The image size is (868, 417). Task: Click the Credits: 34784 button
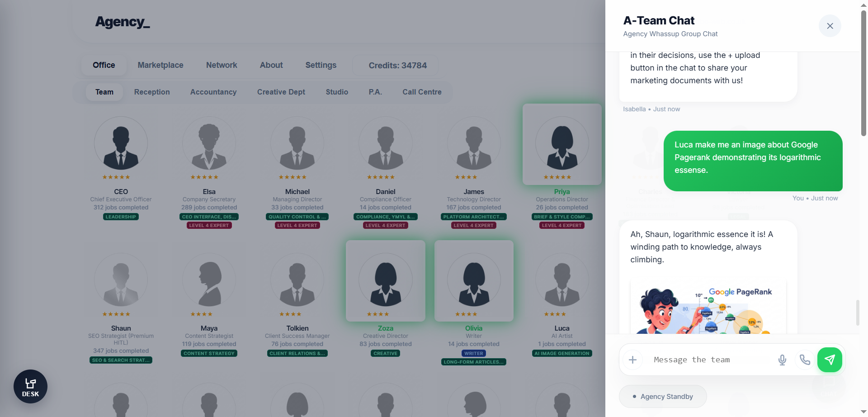[x=397, y=66]
